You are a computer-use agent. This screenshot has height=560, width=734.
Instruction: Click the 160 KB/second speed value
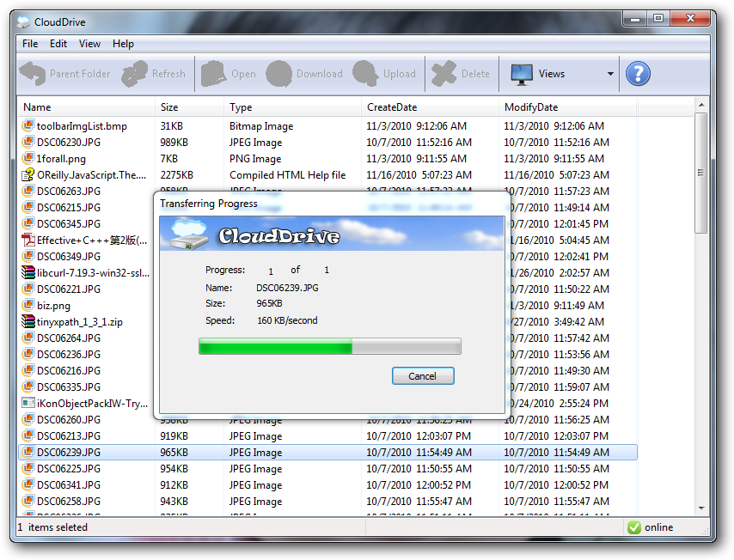coord(287,320)
